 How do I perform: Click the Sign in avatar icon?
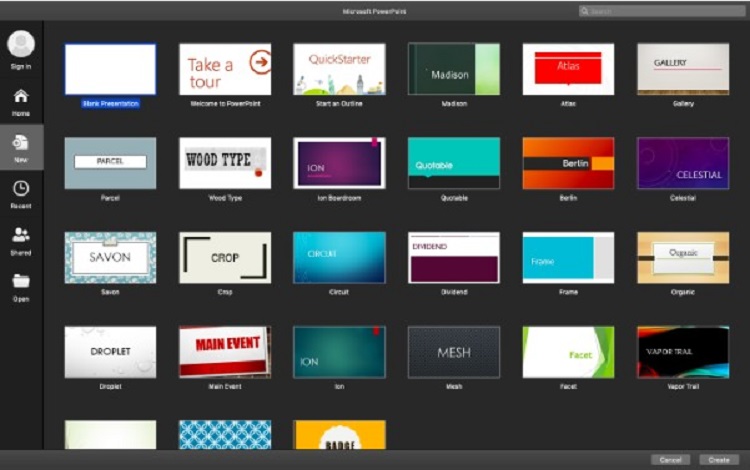(21, 44)
